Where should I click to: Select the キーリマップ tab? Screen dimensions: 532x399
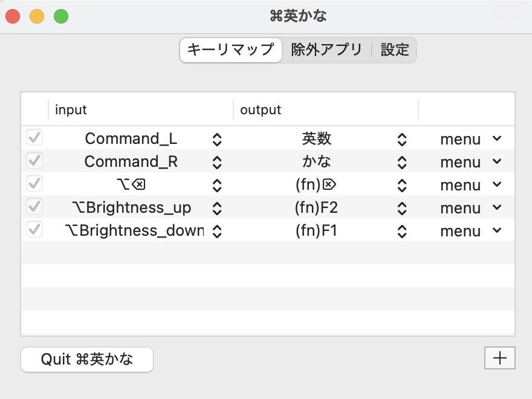point(231,50)
